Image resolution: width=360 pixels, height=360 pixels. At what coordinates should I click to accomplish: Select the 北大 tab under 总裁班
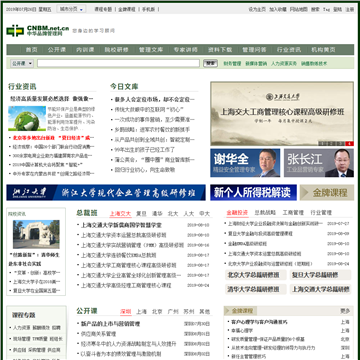click(173, 214)
